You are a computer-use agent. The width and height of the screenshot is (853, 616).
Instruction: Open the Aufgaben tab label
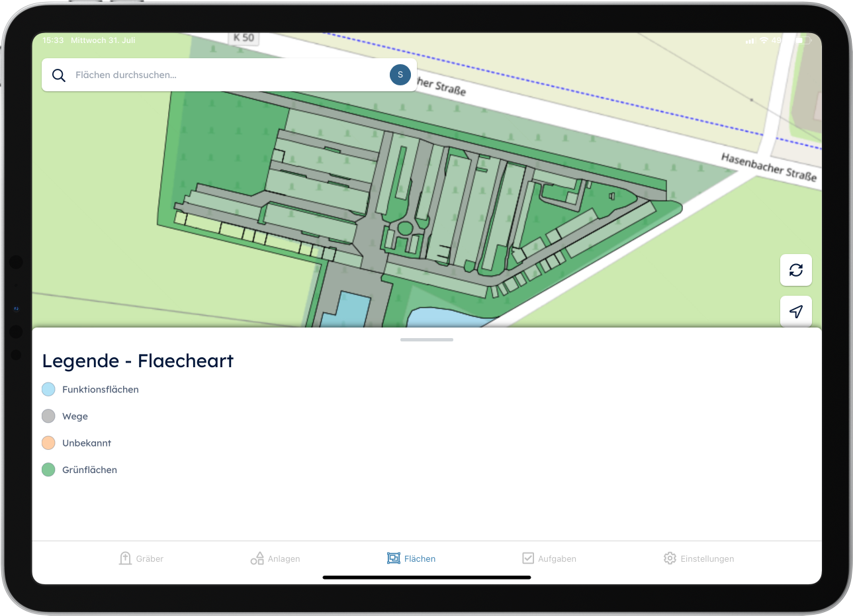click(557, 559)
